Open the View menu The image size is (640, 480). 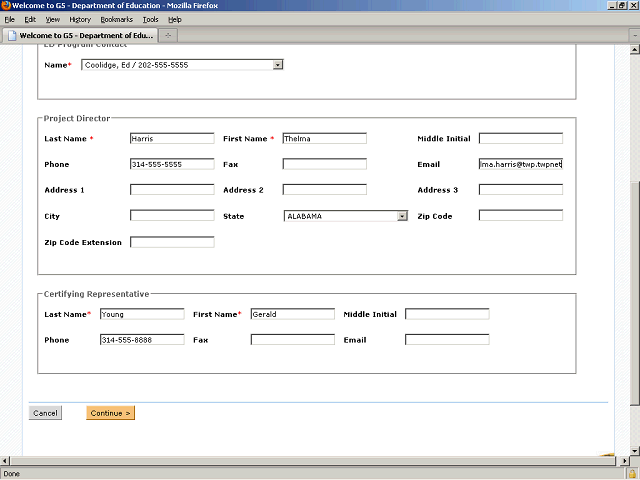(x=53, y=20)
